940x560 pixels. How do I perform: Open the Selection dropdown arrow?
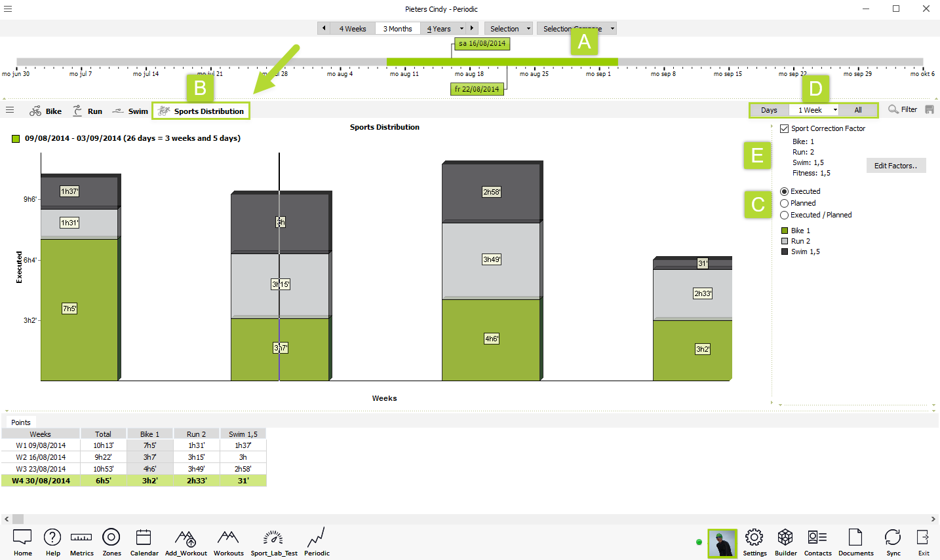[528, 29]
